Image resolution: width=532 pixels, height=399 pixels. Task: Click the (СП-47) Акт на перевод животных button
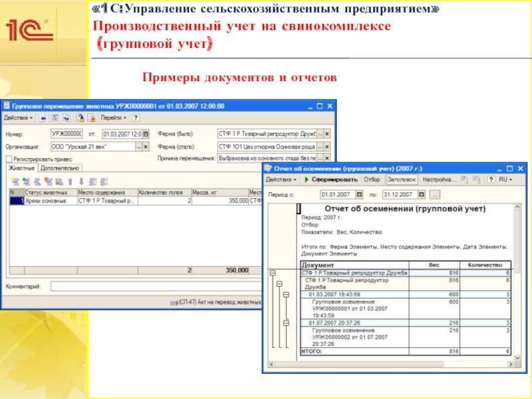click(x=216, y=302)
